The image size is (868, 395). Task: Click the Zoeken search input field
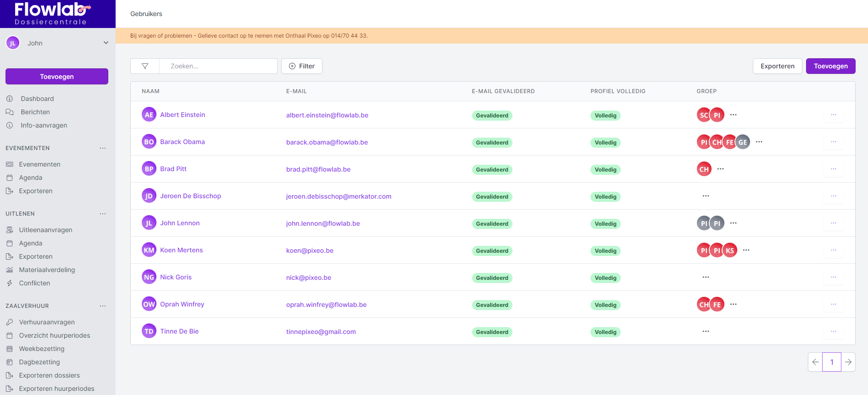(x=218, y=66)
